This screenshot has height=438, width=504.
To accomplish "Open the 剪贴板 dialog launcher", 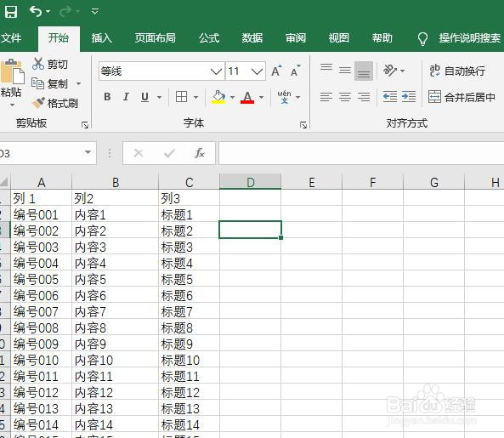I will pyautogui.click(x=85, y=125).
